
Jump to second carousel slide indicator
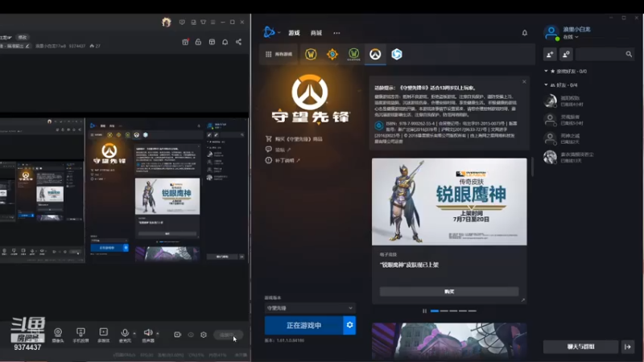(x=444, y=311)
